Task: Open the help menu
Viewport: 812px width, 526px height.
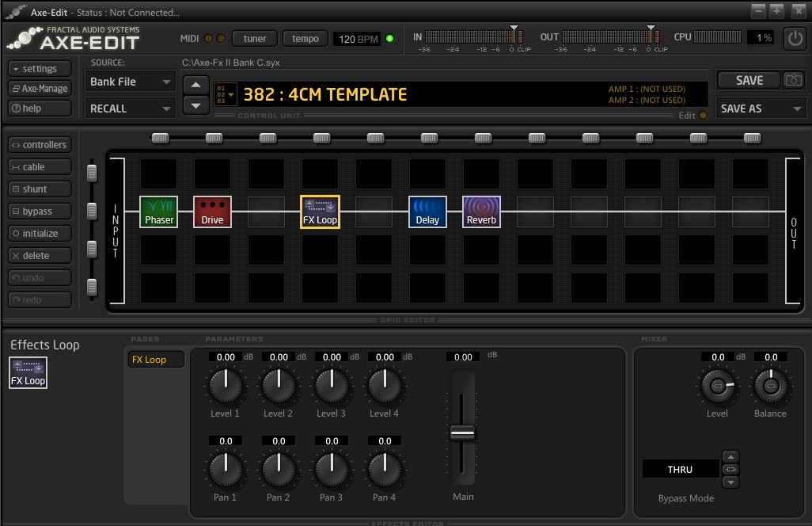Action: pos(40,109)
